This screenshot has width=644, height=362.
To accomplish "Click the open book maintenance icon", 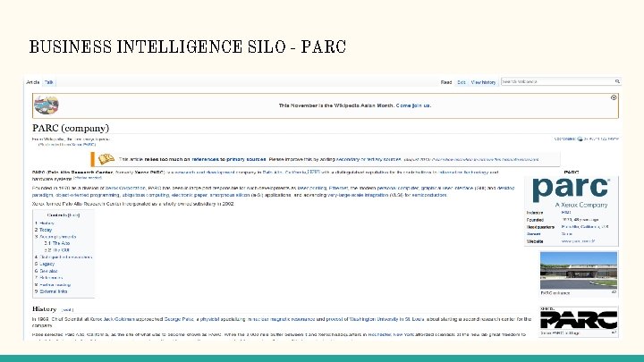I will (106, 159).
